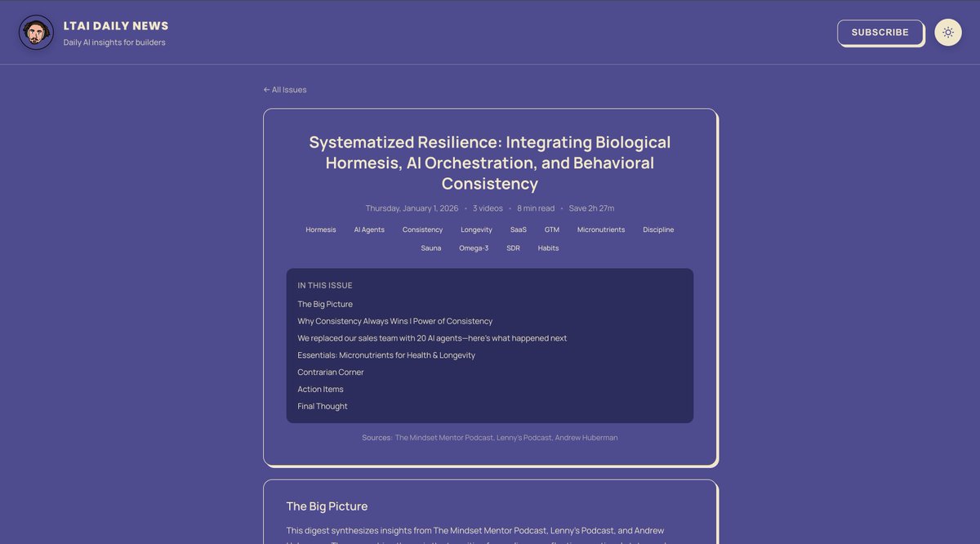The width and height of the screenshot is (980, 544).
Task: Jump to The Big Picture section
Action: click(325, 304)
